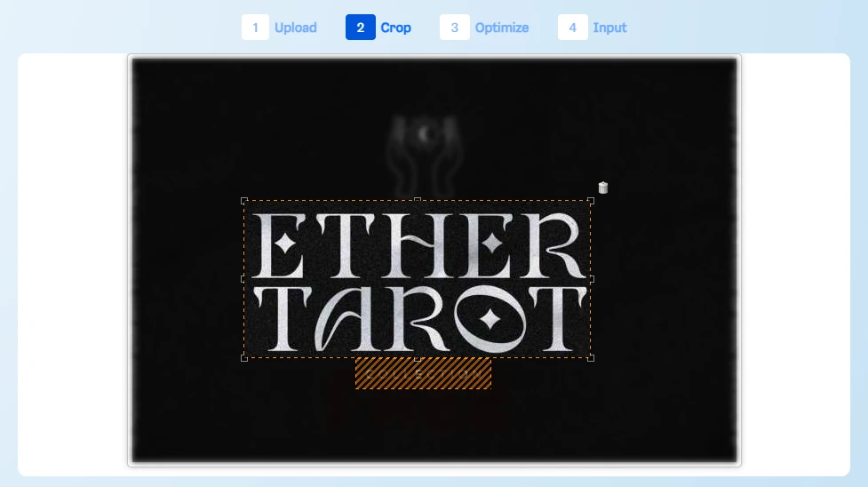The width and height of the screenshot is (868, 487).
Task: Click bottom-right crop corner handle
Action: click(x=591, y=358)
